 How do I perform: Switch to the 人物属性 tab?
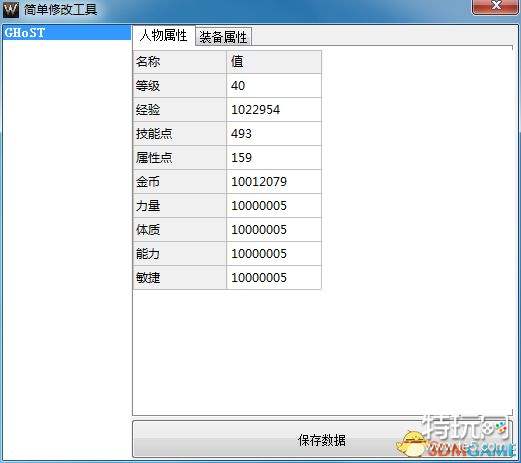coord(164,35)
